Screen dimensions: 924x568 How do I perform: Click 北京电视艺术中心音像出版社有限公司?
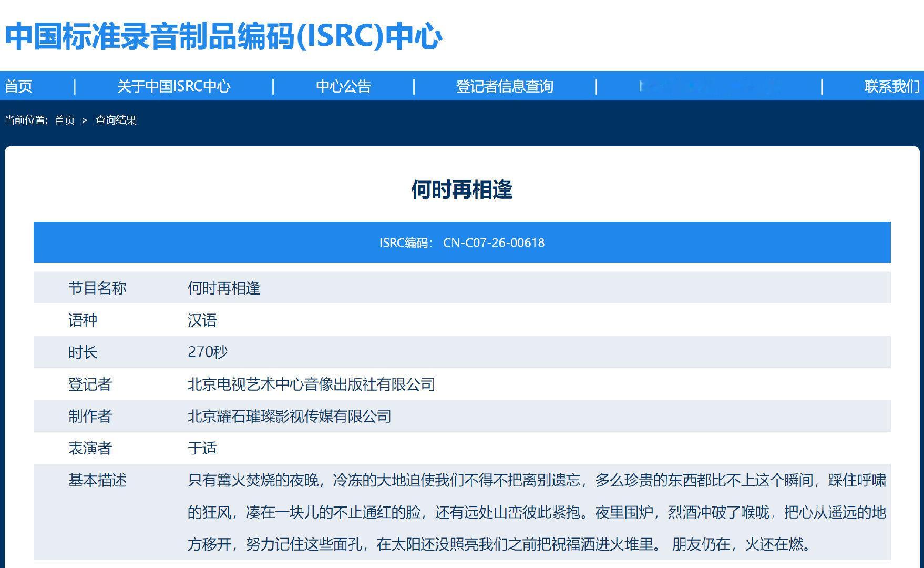point(312,384)
